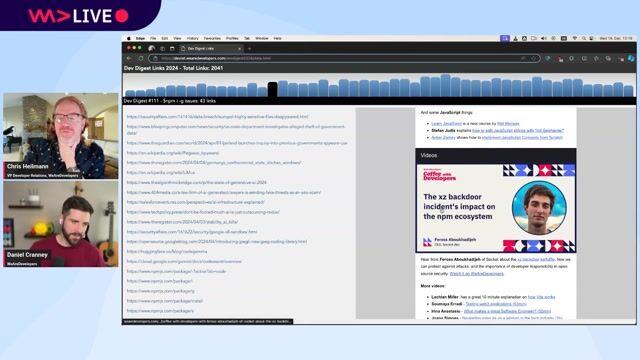This screenshot has height=360, width=640.
Task: Click the Dev Digest Links 2024 title
Action: [x=173, y=68]
